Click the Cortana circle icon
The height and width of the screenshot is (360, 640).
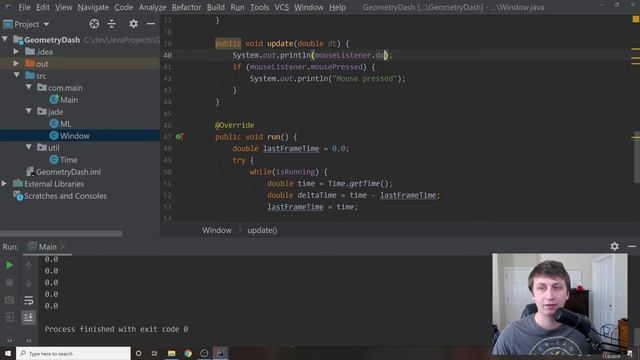[x=138, y=353]
